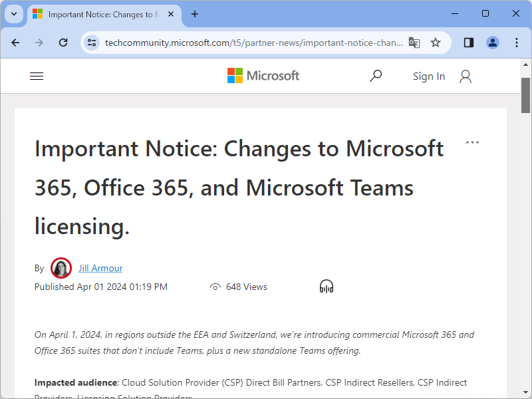This screenshot has width=532, height=399.
Task: Click the page vertical scrollbar thumb
Action: tap(525, 95)
